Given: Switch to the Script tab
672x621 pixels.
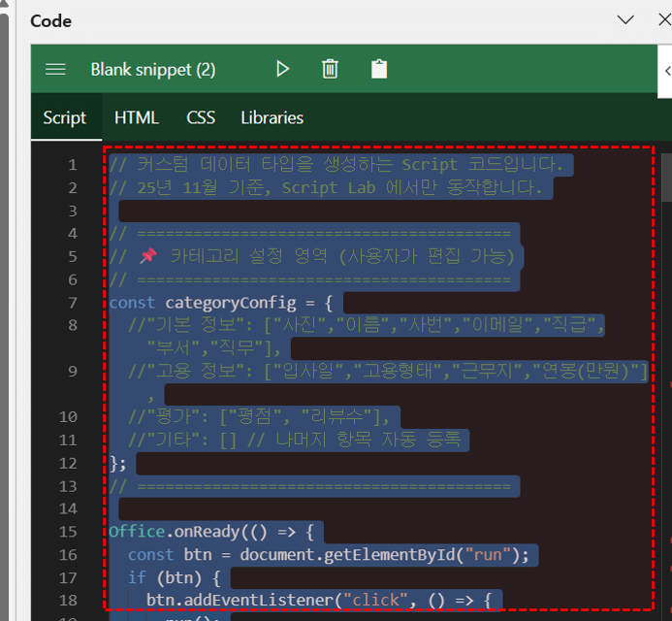Looking at the screenshot, I should [65, 118].
